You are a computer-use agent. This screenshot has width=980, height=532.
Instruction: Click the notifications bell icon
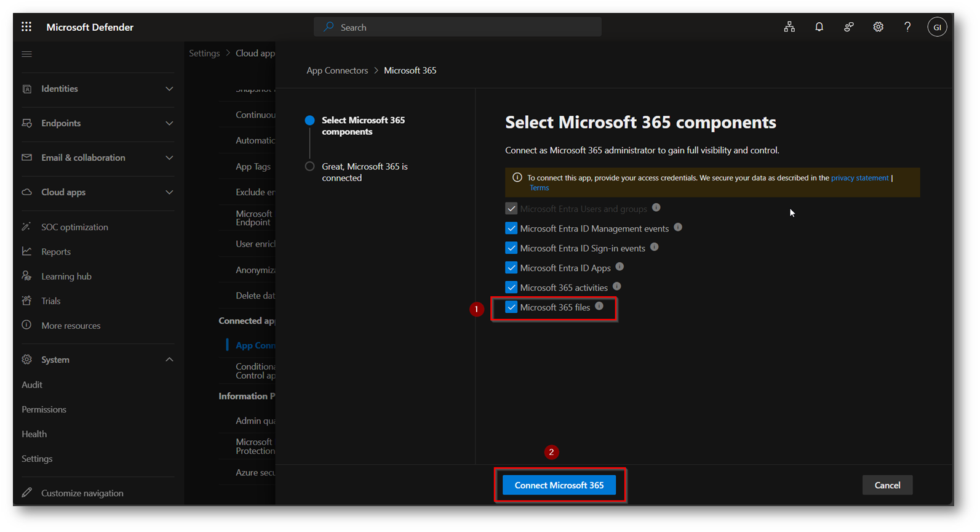pos(819,26)
